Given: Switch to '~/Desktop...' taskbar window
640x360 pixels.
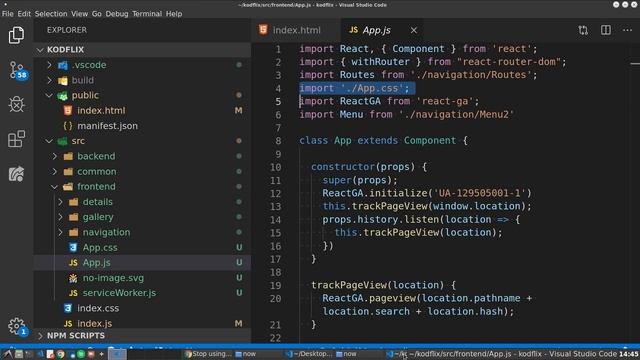Looking at the screenshot, I should (x=309, y=354).
